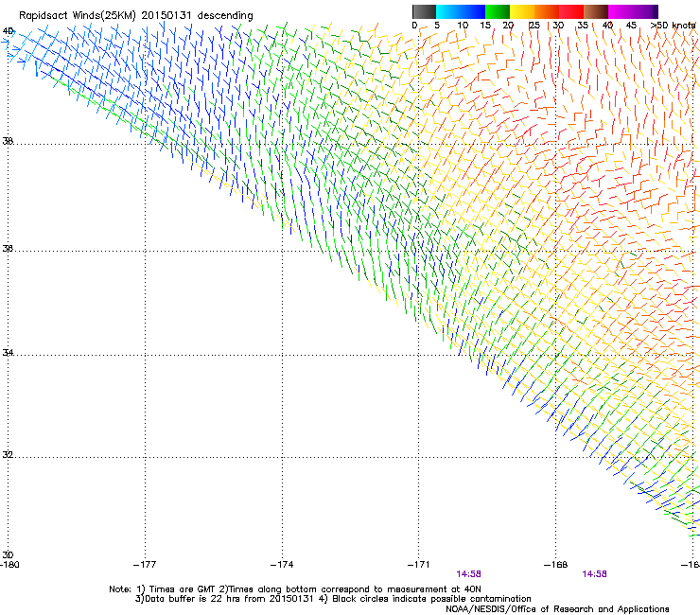Select the '-180' longitude axis label
Viewport: 700px width, 615px height.
9,565
